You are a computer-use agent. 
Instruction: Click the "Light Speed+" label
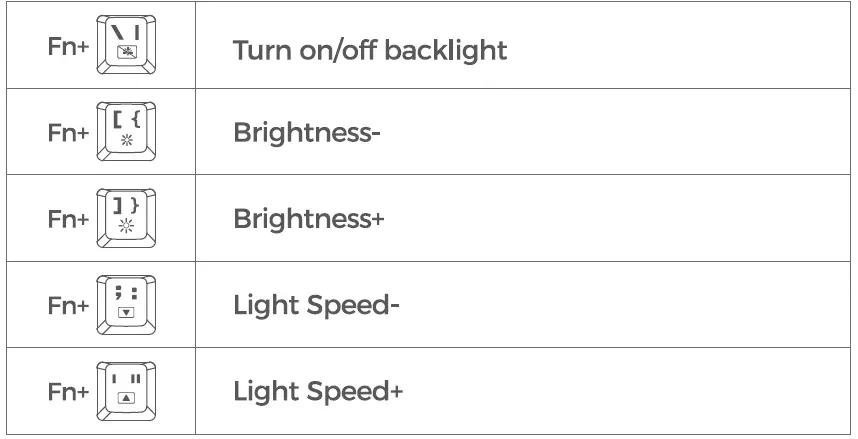(318, 391)
